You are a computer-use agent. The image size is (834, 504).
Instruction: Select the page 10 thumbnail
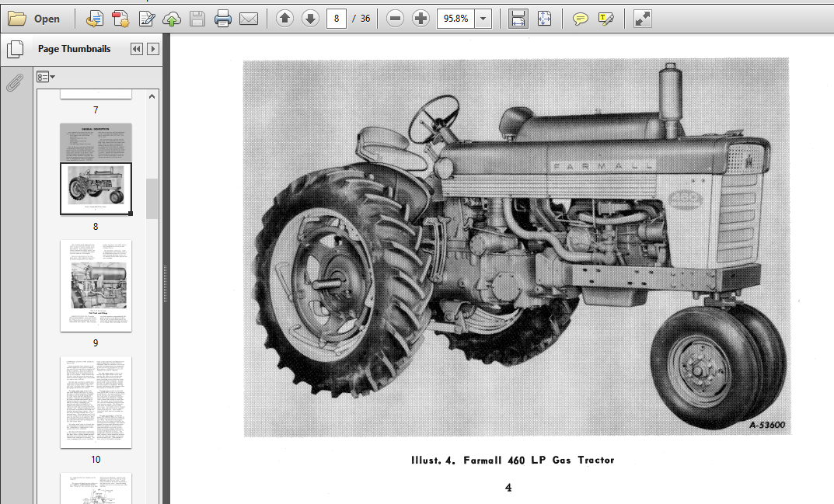pos(96,402)
